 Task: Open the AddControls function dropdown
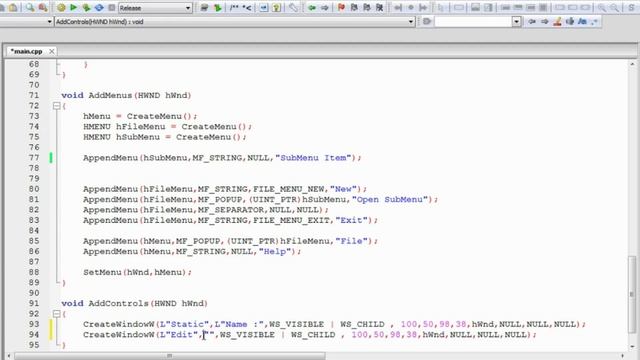235,22
